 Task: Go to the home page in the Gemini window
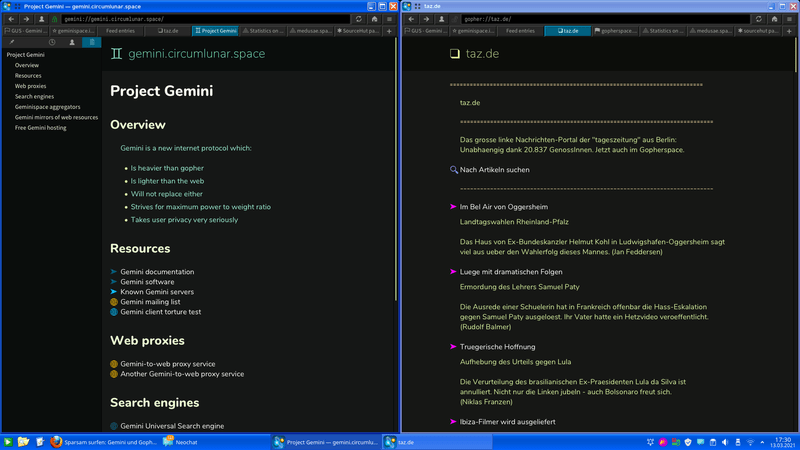(x=374, y=19)
